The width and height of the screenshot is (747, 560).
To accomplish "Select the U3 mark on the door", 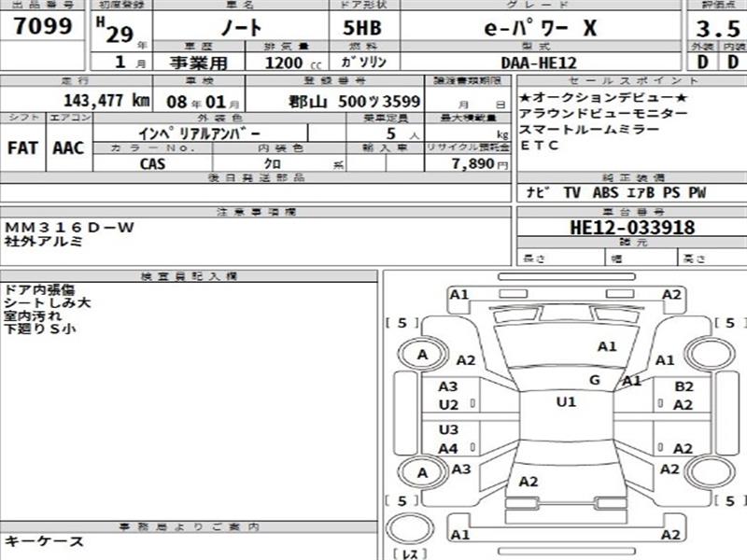I will [448, 430].
